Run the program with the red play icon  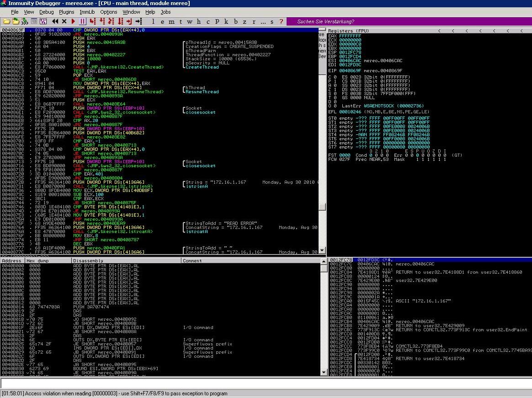(x=73, y=21)
